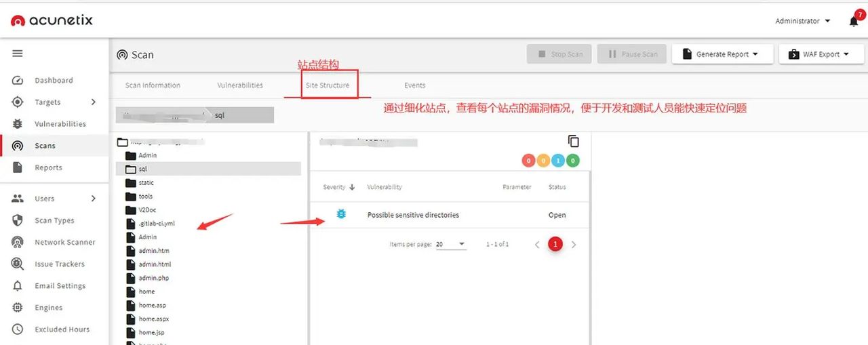Go to next results page arrow
Screen dimensions: 868x345
[x=574, y=244]
